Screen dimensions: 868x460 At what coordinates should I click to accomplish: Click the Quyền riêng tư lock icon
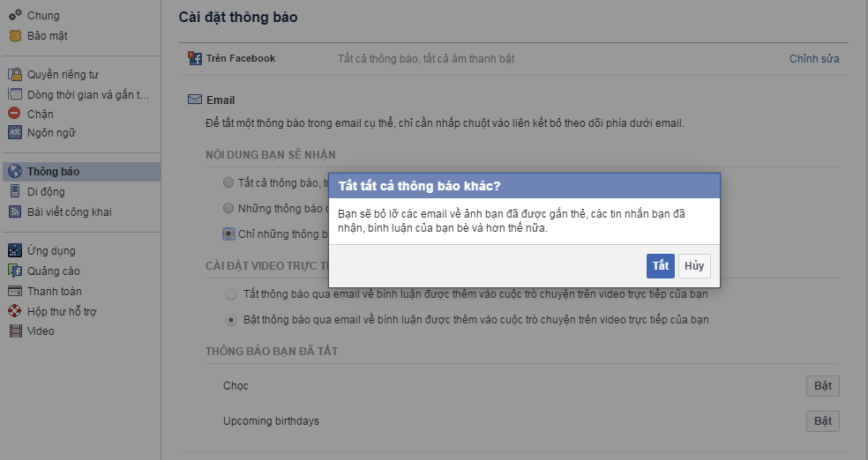click(x=15, y=75)
